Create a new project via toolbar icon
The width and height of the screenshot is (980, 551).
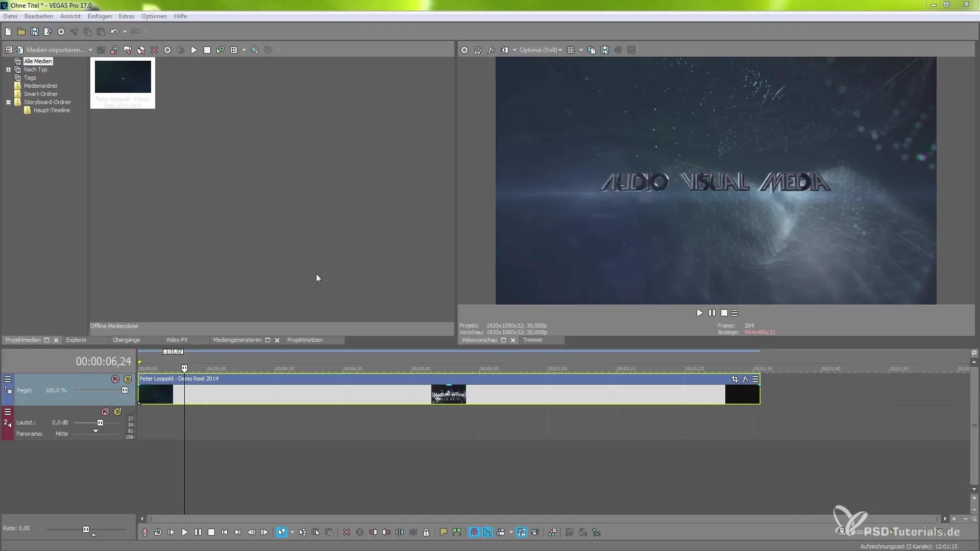coord(8,32)
